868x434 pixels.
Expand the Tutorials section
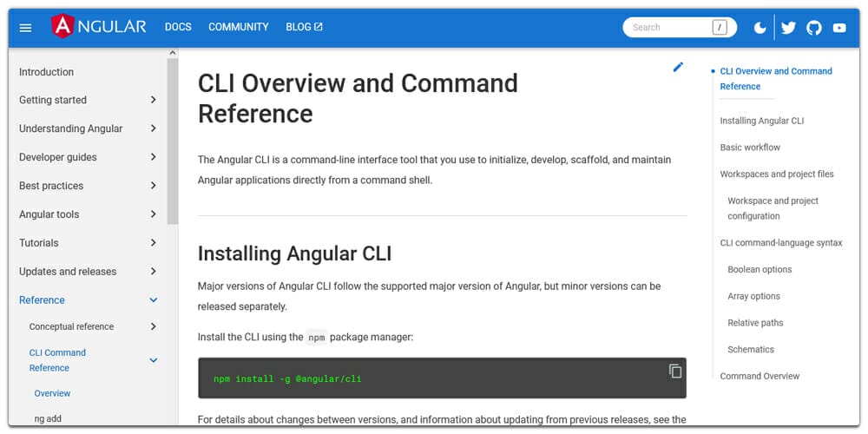click(x=89, y=243)
